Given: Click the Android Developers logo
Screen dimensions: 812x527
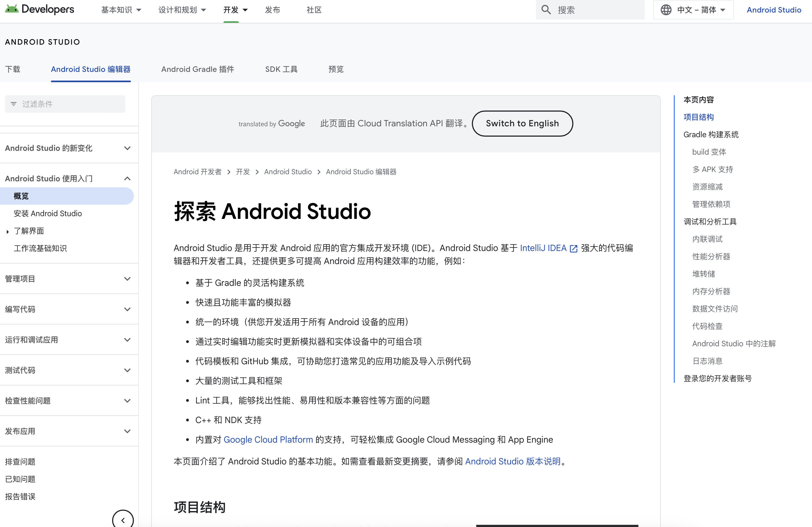Looking at the screenshot, I should (39, 9).
